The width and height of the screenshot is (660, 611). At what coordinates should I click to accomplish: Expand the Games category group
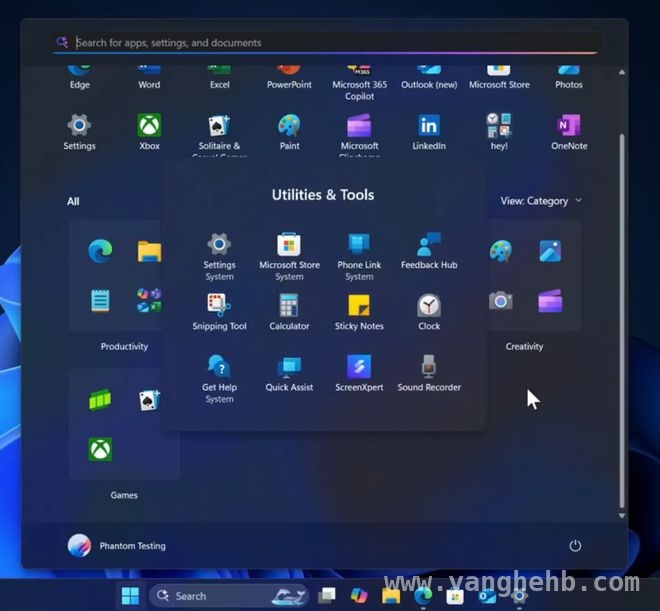coord(124,495)
